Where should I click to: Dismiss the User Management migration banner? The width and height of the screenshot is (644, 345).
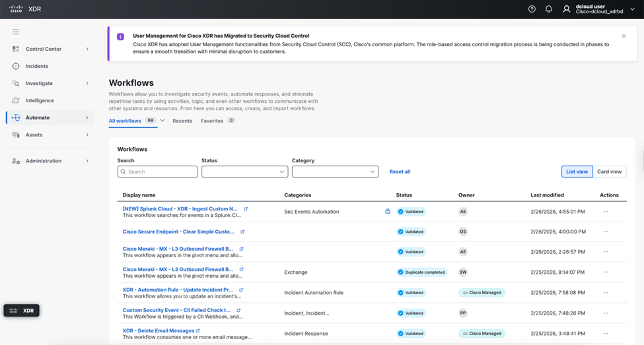[x=624, y=36]
